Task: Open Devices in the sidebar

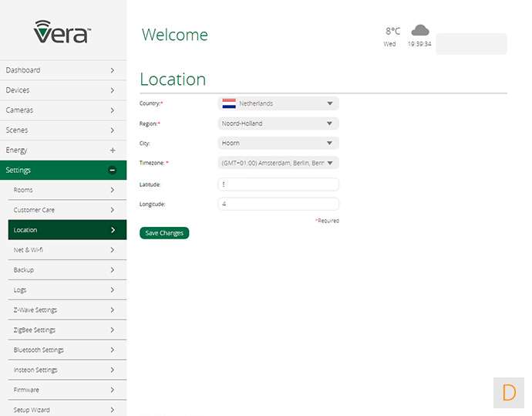Action: pos(62,90)
